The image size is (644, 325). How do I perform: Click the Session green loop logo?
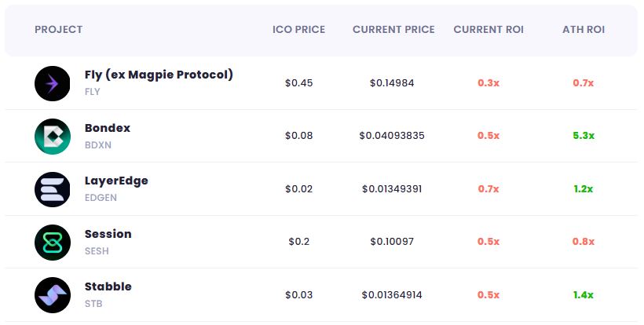tap(53, 243)
